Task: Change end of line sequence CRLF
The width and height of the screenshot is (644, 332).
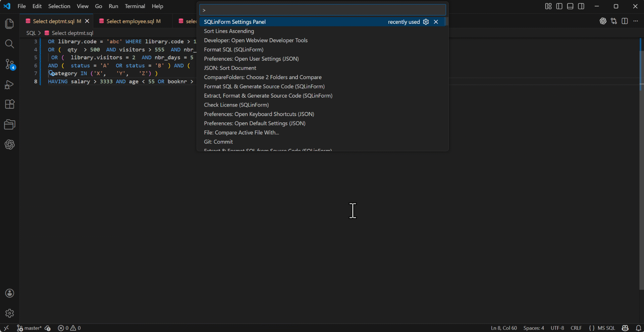Action: (576, 328)
